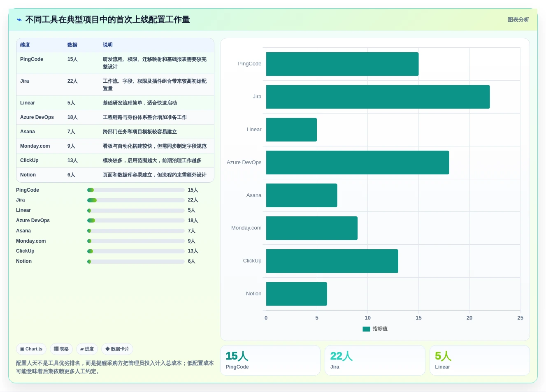
Task: Click the Linear progress bar
Action: coord(136,211)
